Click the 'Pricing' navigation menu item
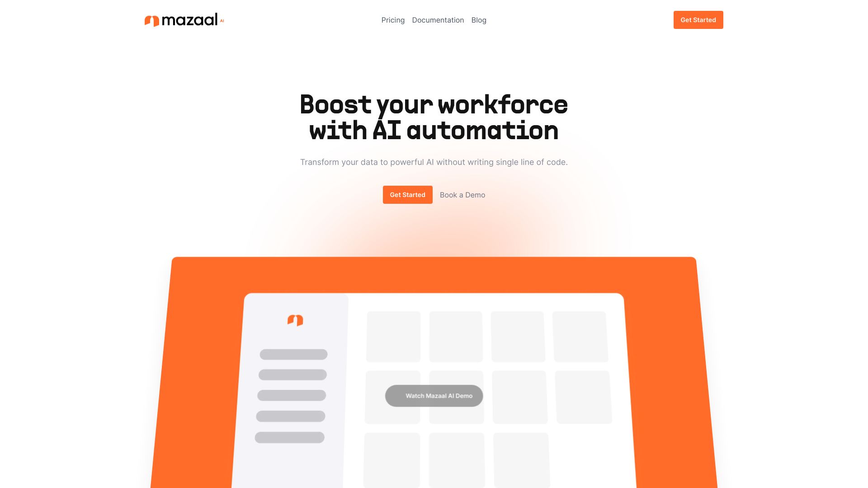Image resolution: width=868 pixels, height=488 pixels. point(393,20)
